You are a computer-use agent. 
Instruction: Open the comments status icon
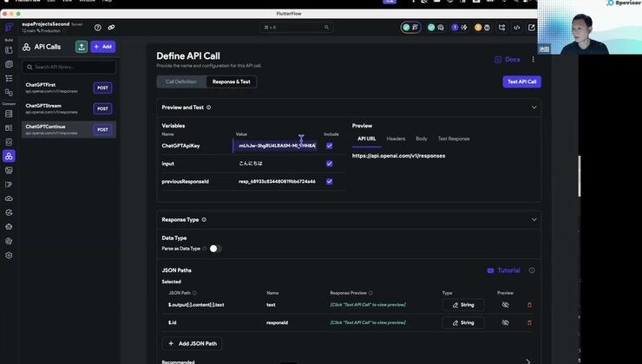point(436,28)
